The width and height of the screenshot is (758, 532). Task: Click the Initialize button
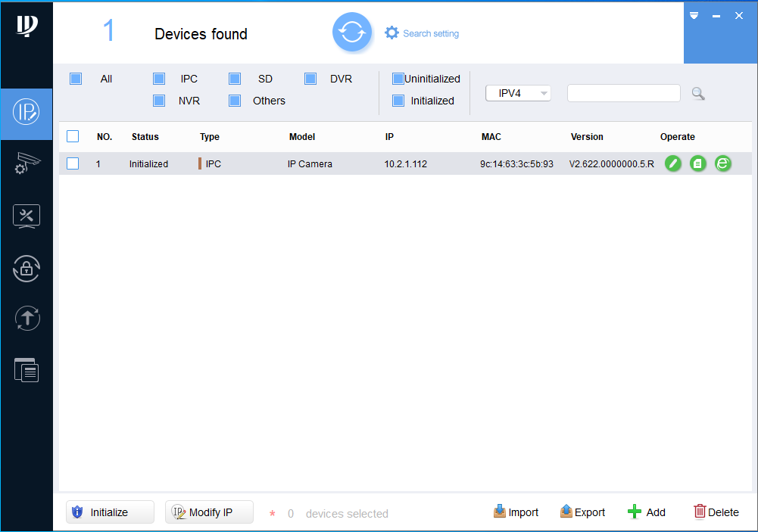110,512
